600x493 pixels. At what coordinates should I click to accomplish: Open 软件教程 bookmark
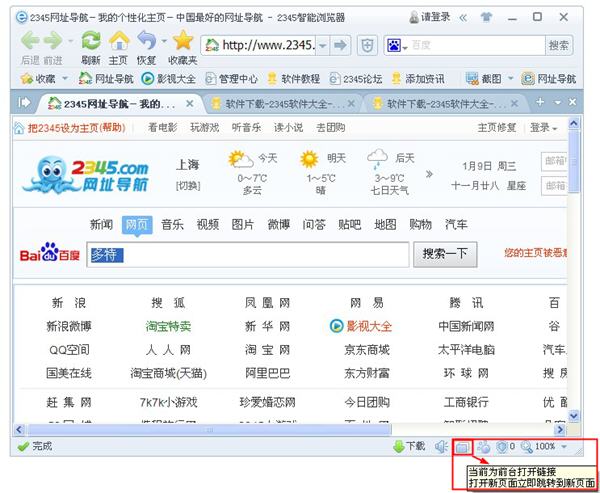(293, 79)
